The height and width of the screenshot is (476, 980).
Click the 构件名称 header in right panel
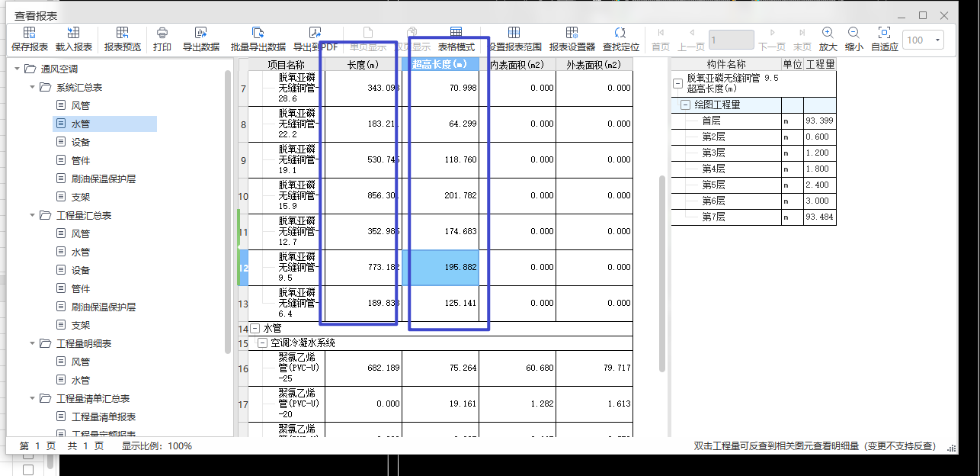tap(726, 65)
